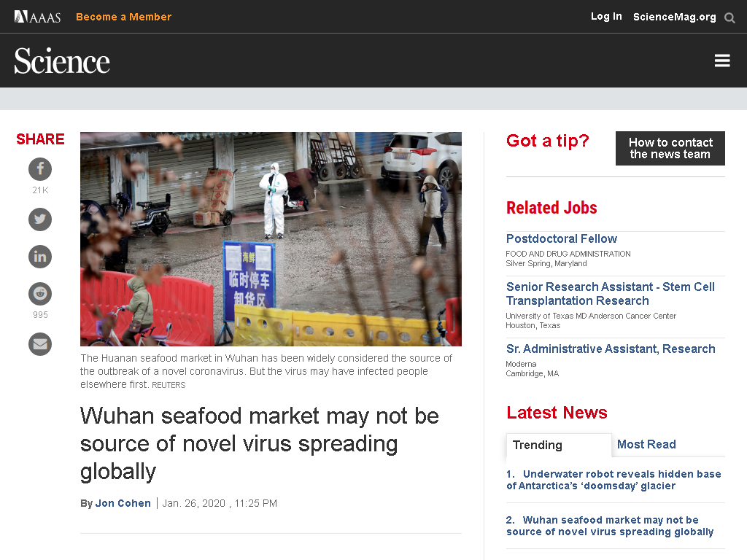Open the search magnifier icon
This screenshot has height=560, width=747.
click(729, 17)
